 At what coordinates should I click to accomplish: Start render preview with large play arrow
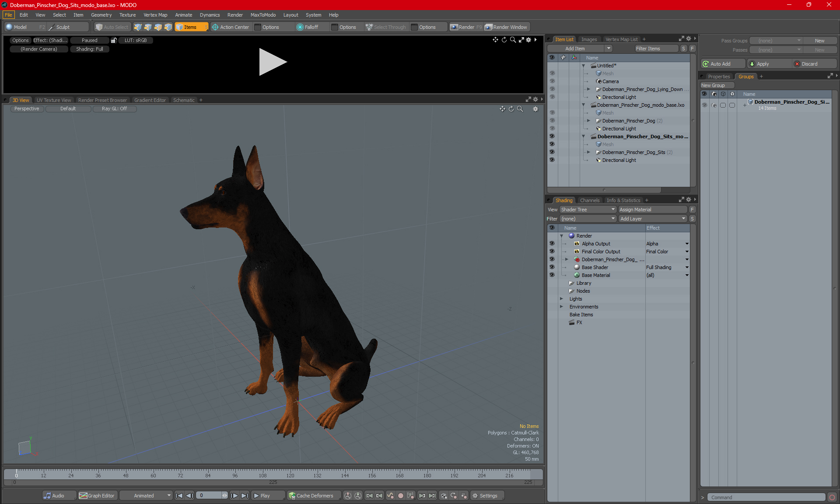pyautogui.click(x=273, y=62)
